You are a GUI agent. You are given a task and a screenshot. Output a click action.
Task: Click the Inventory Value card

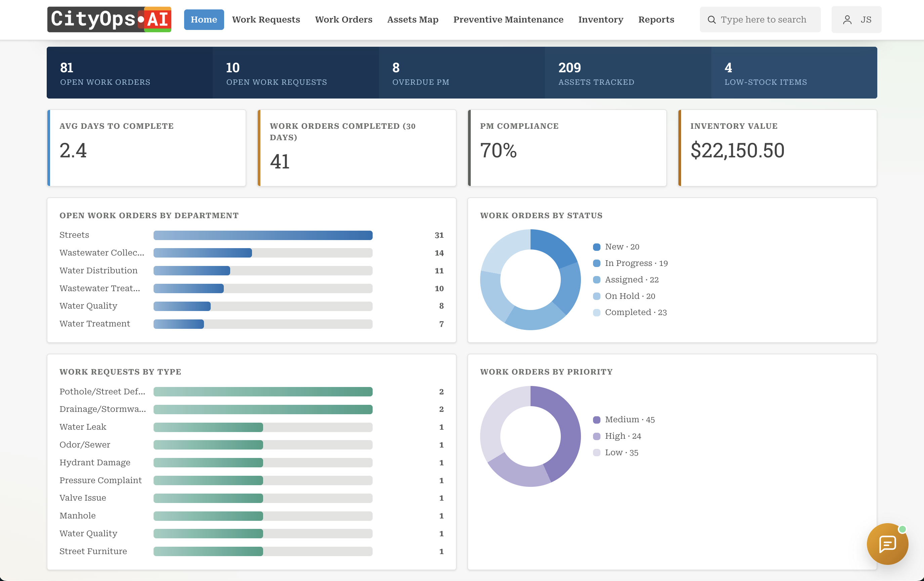coord(778,148)
